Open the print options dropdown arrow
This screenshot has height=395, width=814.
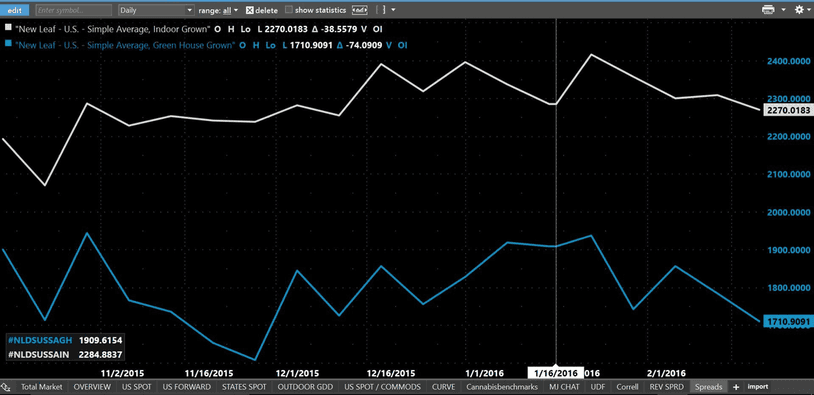(783, 10)
